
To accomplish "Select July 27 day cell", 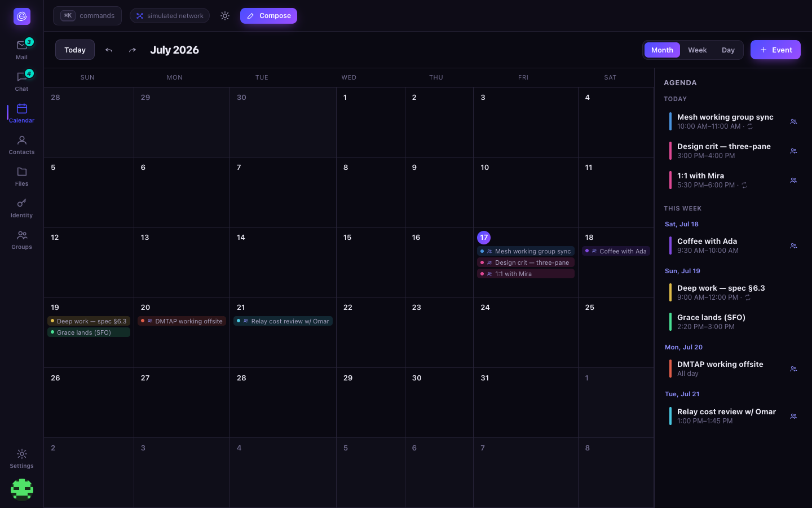I will 182,402.
